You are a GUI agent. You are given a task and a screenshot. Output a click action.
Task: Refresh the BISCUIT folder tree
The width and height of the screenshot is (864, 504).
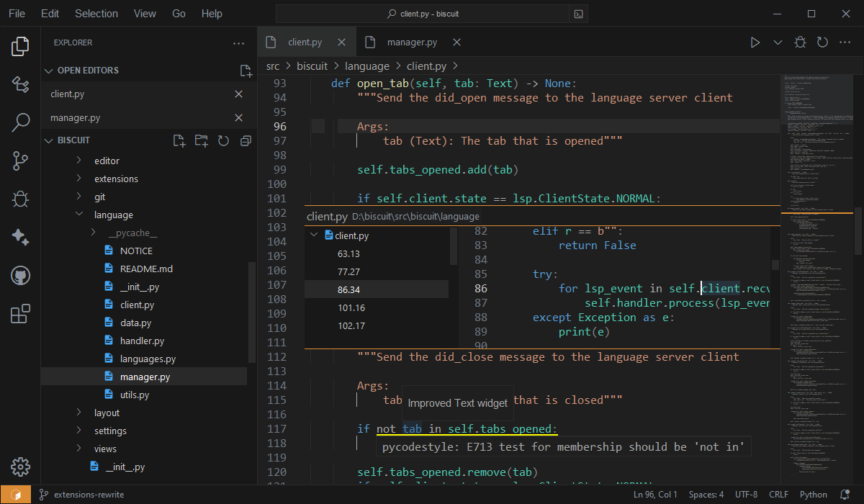click(x=223, y=140)
